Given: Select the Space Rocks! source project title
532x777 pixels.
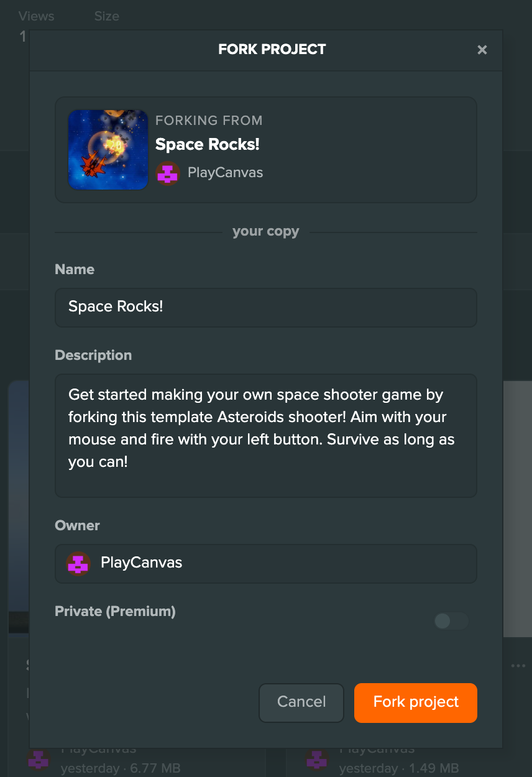Looking at the screenshot, I should tap(208, 145).
